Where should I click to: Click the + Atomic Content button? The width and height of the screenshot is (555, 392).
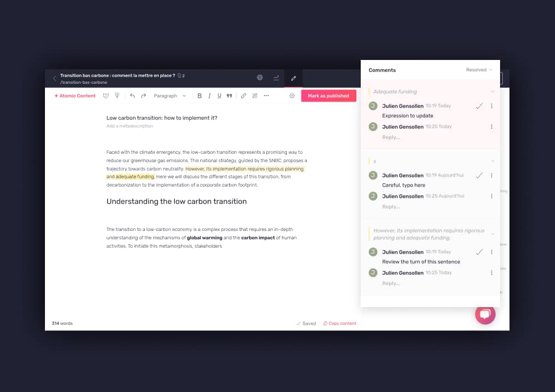coord(75,96)
